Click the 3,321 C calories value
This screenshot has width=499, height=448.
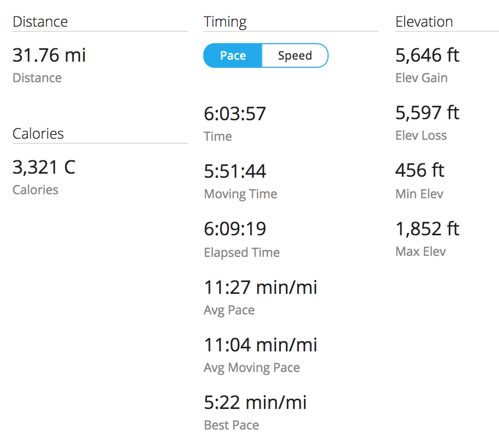[x=44, y=167]
